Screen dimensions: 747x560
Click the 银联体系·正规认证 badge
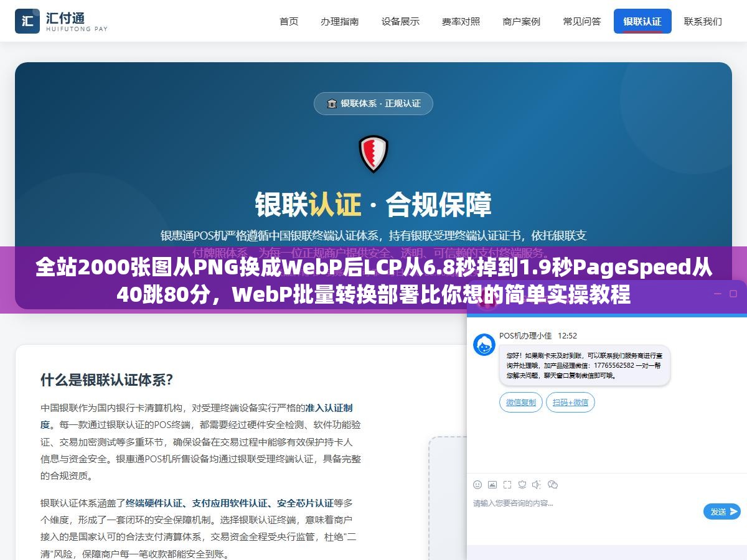(374, 103)
